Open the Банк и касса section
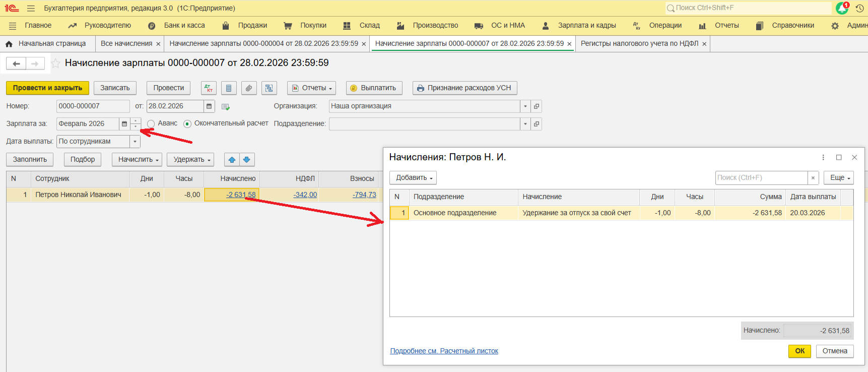Screen dimensions: 868x372 (184, 26)
